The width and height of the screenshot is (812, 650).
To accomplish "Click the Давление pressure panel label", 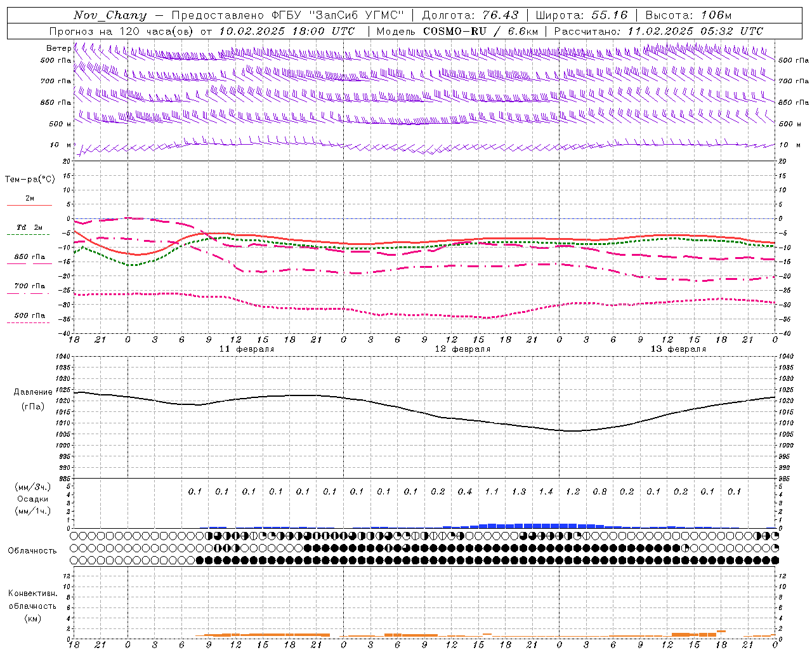I will point(33,392).
